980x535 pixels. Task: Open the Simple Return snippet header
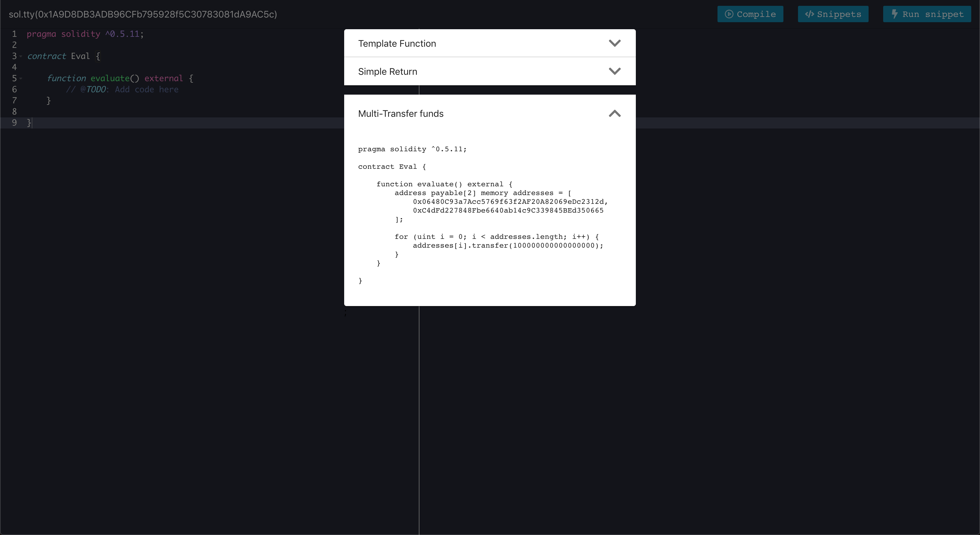[x=387, y=72]
